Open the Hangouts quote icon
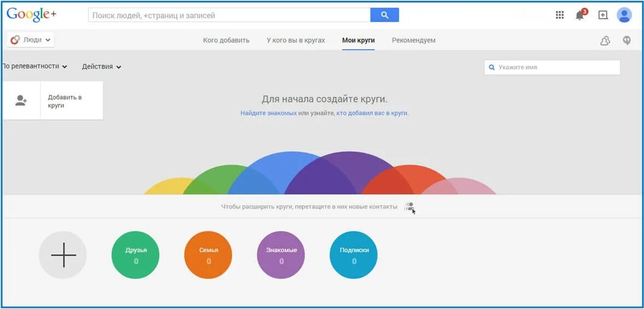The height and width of the screenshot is (309, 644). (626, 40)
